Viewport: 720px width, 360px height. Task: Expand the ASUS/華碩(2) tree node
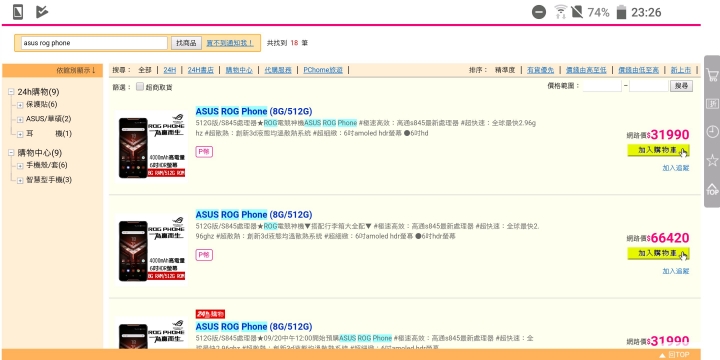(20, 120)
